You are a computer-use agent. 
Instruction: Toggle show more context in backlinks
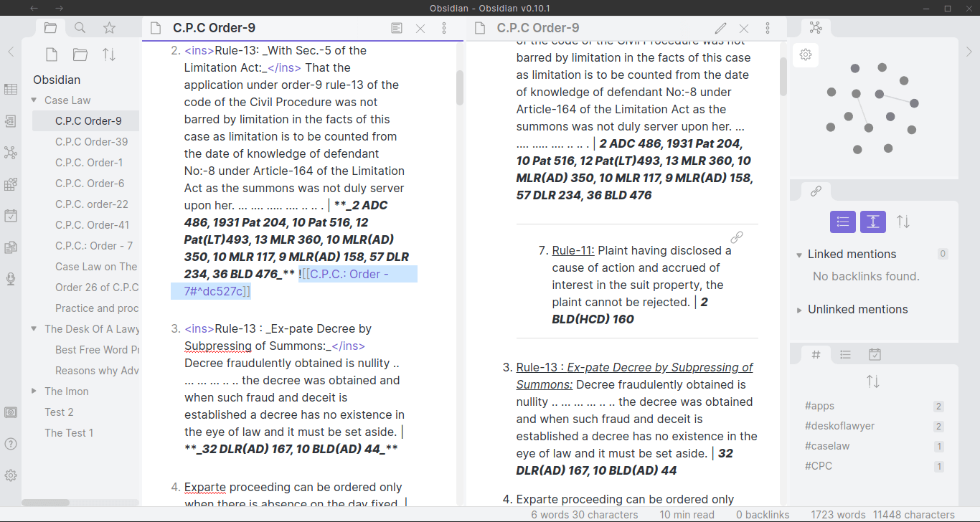(873, 222)
